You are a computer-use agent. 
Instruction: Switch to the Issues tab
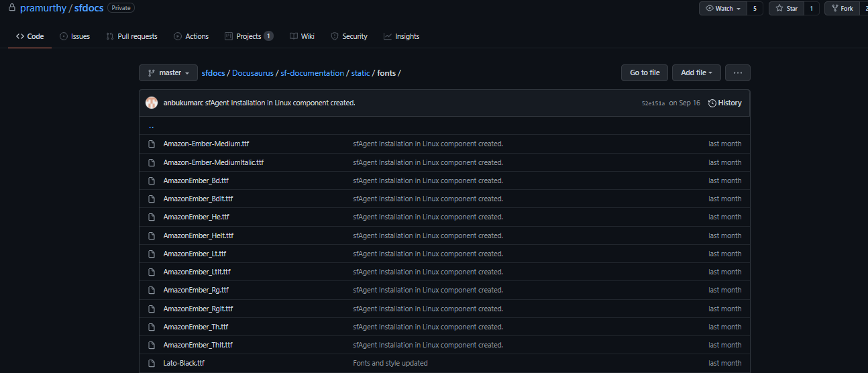pos(74,36)
